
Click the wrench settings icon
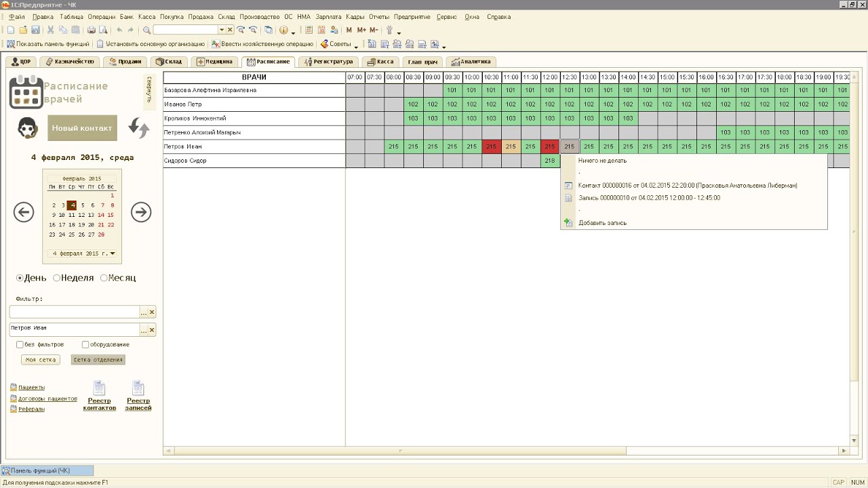click(390, 30)
